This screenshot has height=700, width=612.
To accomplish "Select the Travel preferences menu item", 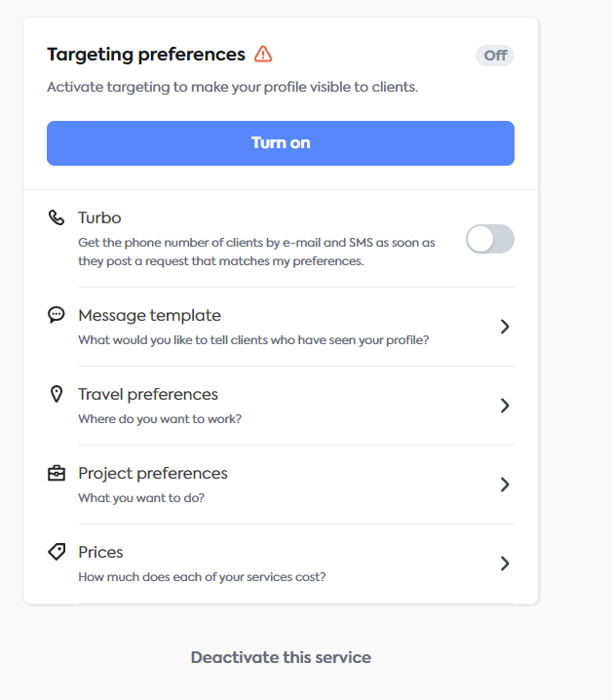I will point(148,395).
